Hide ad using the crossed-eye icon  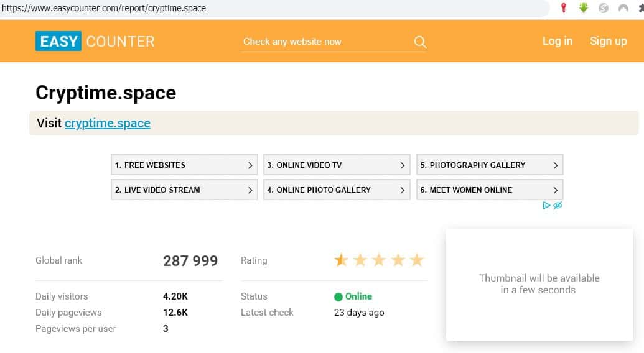click(x=558, y=205)
